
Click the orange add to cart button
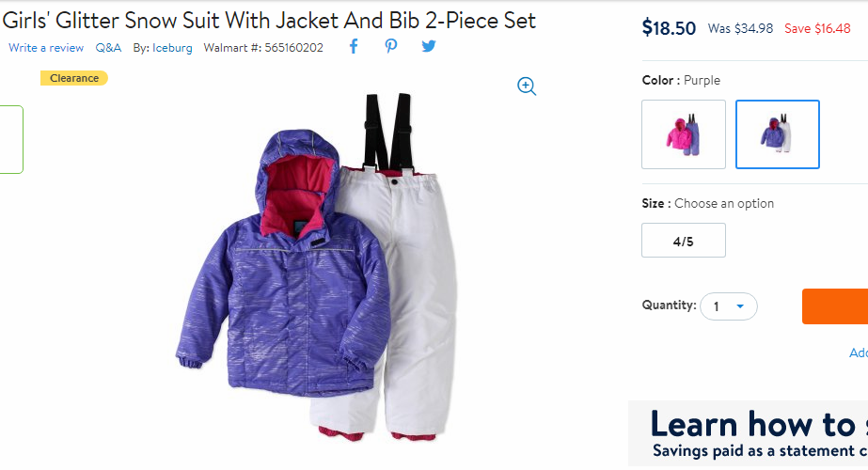[x=835, y=306]
